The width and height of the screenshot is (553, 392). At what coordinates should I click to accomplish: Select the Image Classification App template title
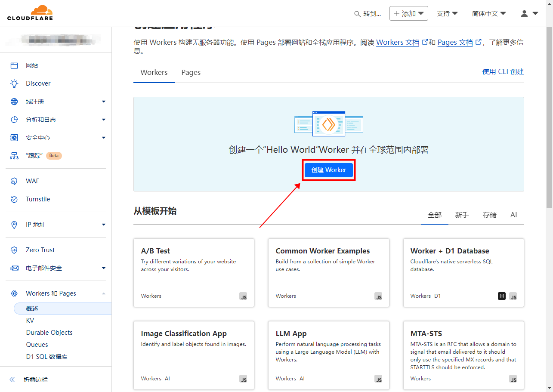[x=184, y=333]
